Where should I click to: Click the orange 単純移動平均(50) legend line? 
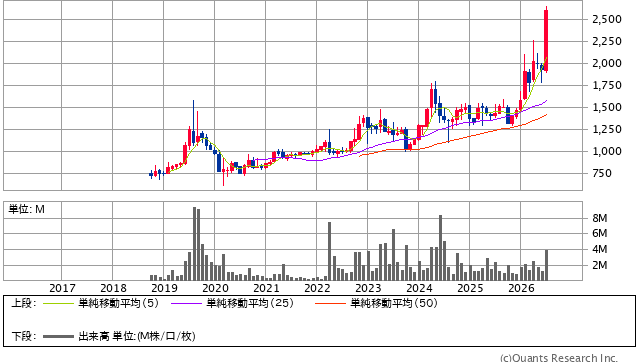coord(330,303)
